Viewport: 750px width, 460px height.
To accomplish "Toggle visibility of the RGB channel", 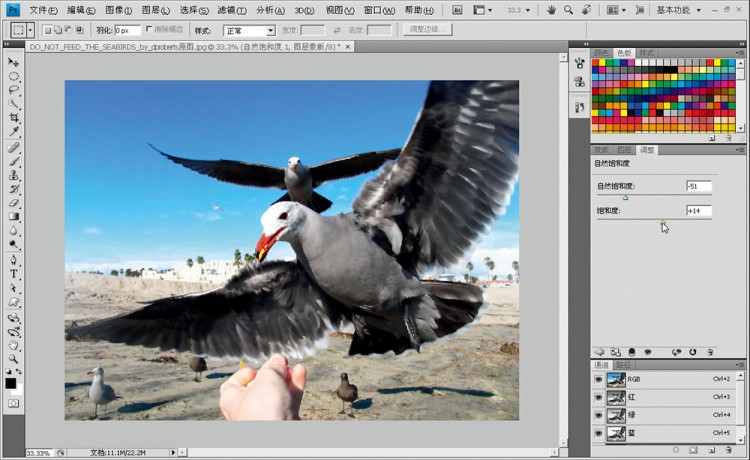I will [598, 380].
